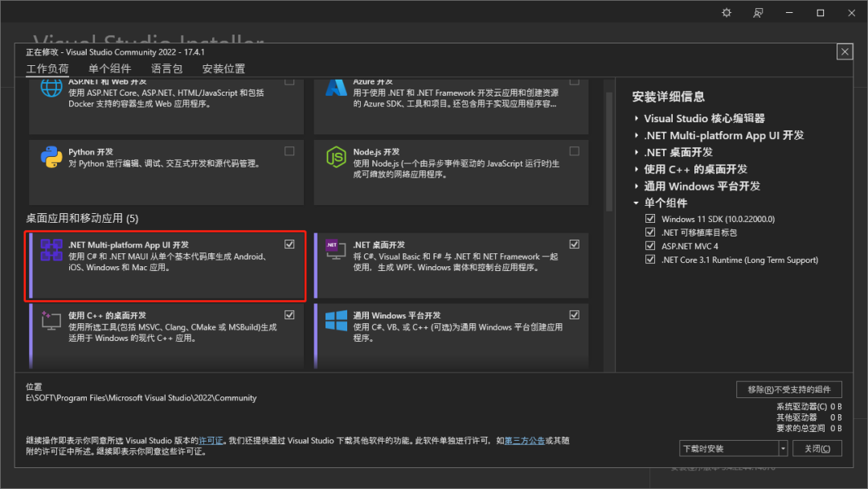Click the C++ desktop development icon
Screen dimensions: 868x489
[51, 320]
